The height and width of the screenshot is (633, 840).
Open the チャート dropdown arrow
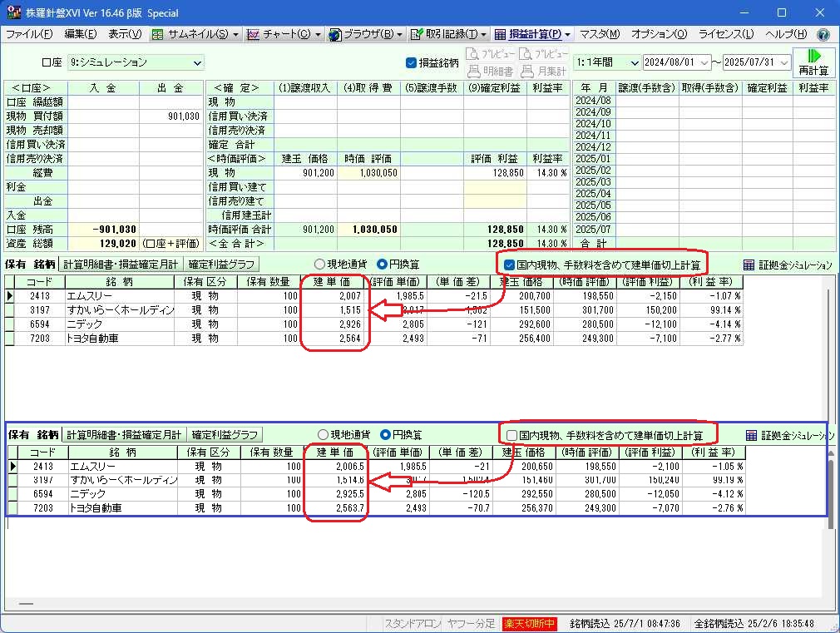[319, 35]
